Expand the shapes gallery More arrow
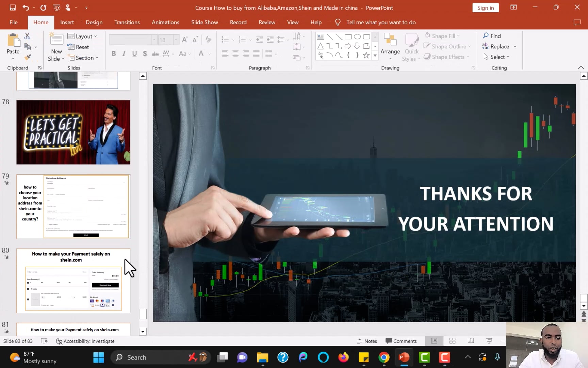 pyautogui.click(x=375, y=56)
